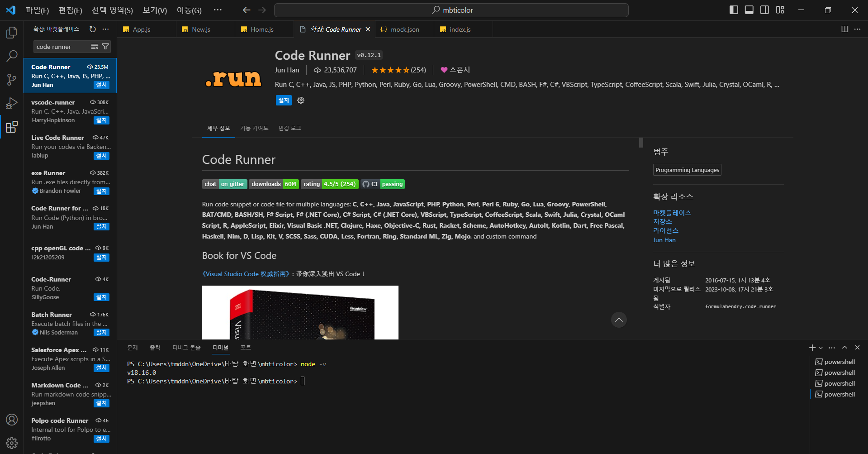Toggle the primary side bar layout
This screenshot has height=454, width=868.
(x=734, y=10)
